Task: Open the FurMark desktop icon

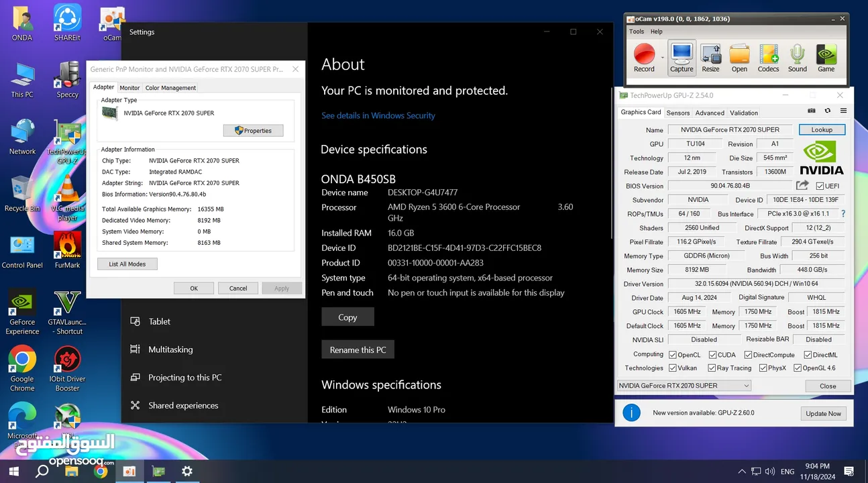Action: (x=67, y=250)
